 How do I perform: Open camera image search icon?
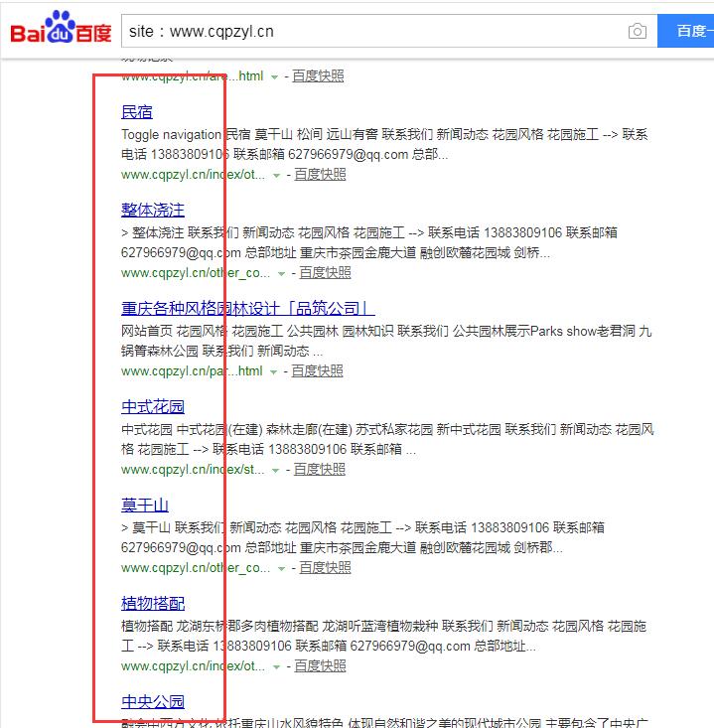(637, 31)
